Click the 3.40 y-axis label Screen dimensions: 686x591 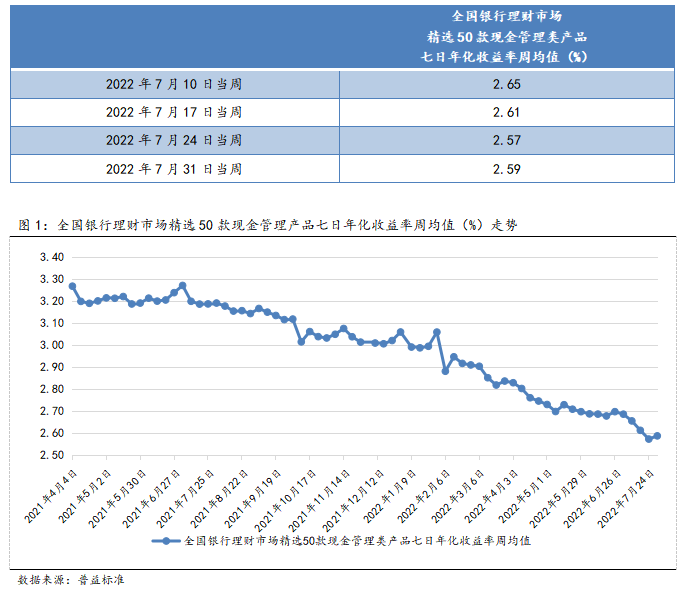point(51,257)
